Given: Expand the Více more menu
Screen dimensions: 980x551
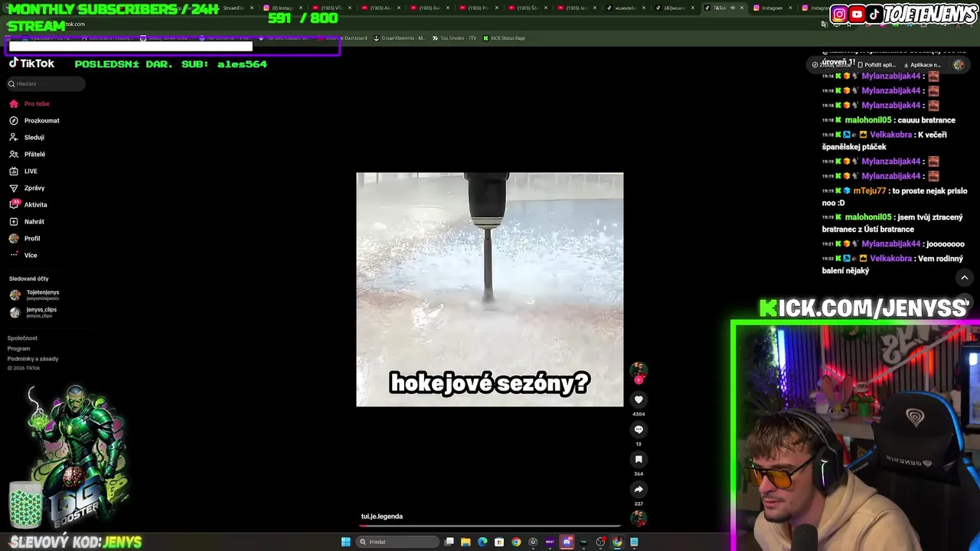Looking at the screenshot, I should click(x=24, y=255).
